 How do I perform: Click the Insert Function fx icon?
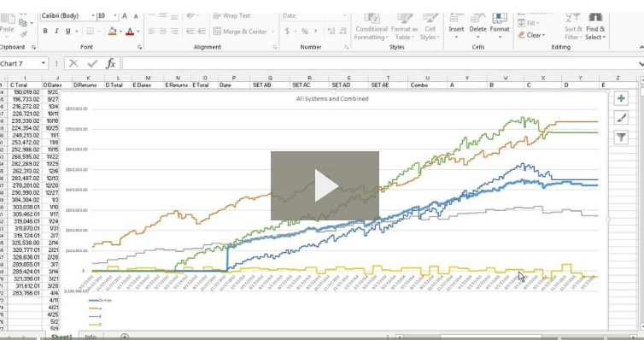pos(110,64)
